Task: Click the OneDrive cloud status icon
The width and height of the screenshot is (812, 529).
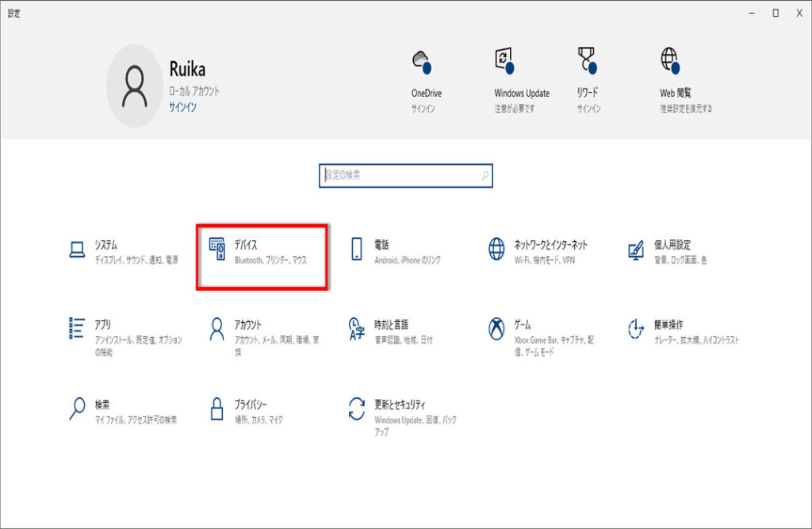Action: coord(421,60)
